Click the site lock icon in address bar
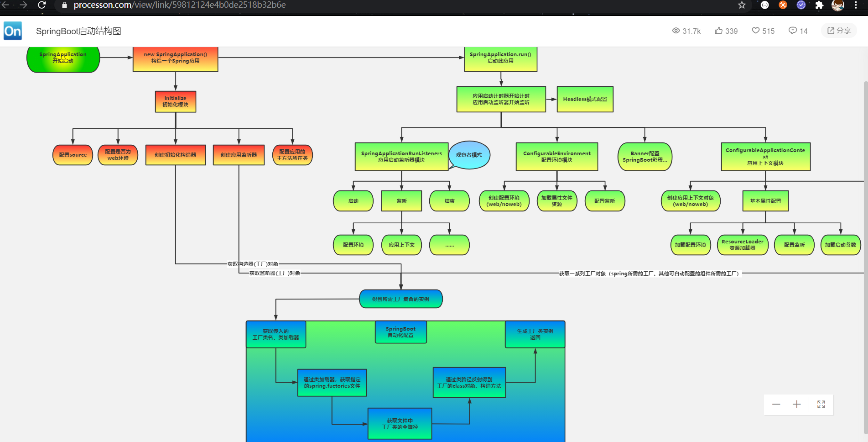Screen dimensions: 868x442 pyautogui.click(x=64, y=5)
